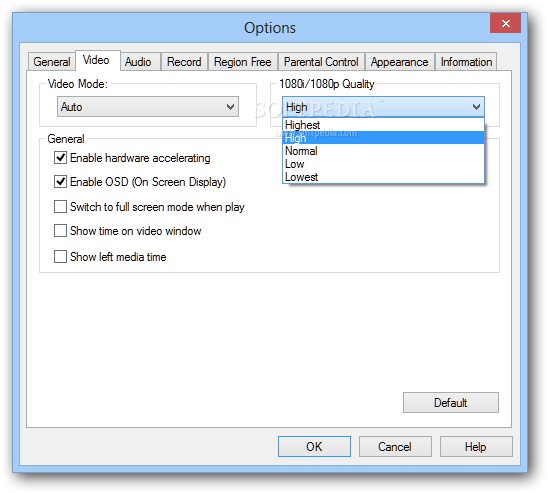Close the Options dialog
Image resolution: width=548 pixels, height=493 pixels.
tap(505, 23)
